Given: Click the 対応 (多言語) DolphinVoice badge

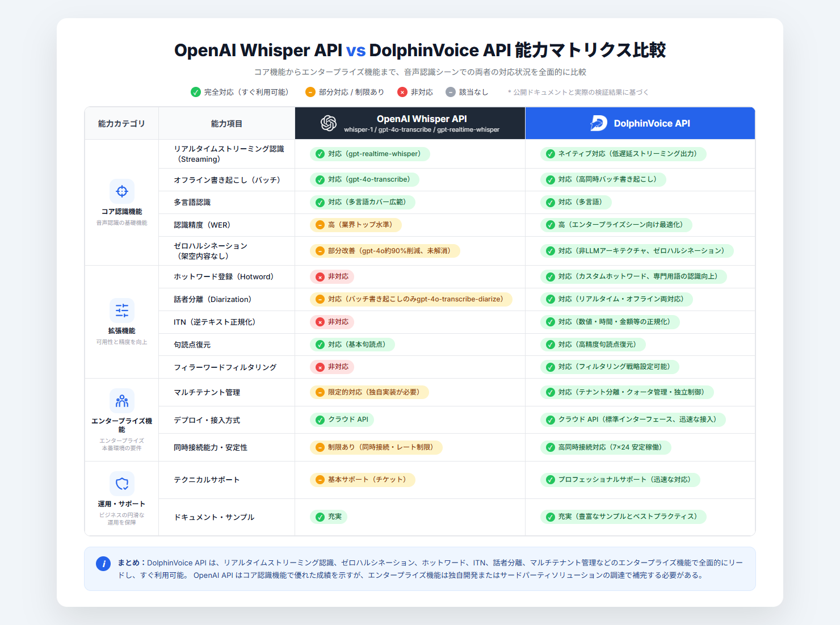Looking at the screenshot, I should [576, 203].
